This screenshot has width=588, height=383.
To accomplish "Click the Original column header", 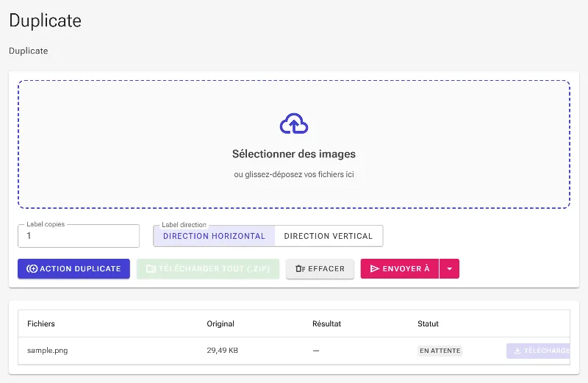I will (220, 323).
